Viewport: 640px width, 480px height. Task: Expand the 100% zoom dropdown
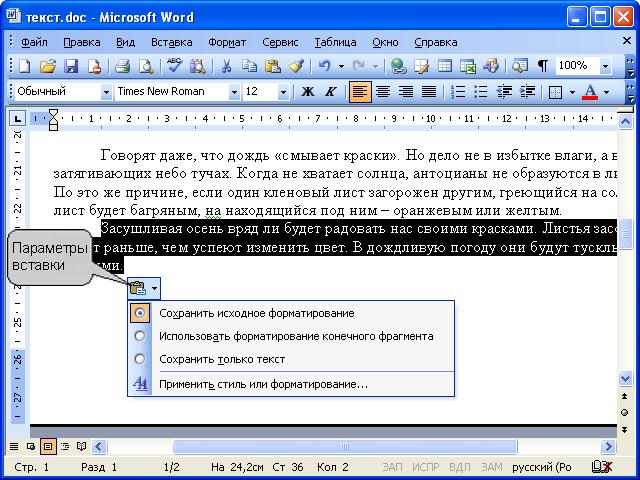(x=605, y=66)
